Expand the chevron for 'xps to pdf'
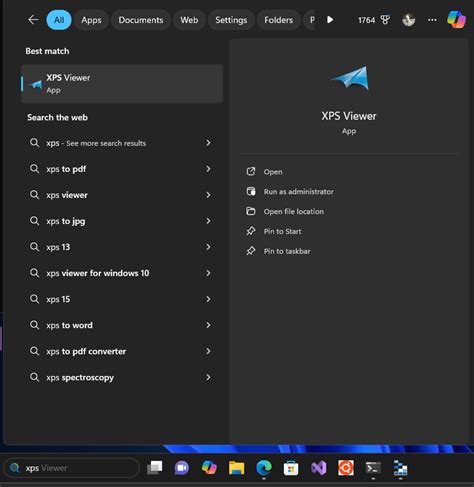Image resolution: width=474 pixels, height=487 pixels. [x=208, y=169]
